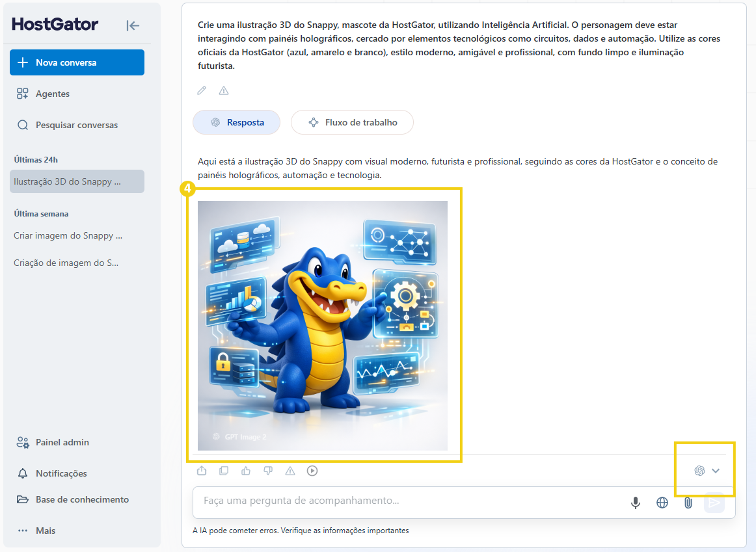Screen dimensions: 756x552
Task: Open the Agentes section
Action: point(53,94)
